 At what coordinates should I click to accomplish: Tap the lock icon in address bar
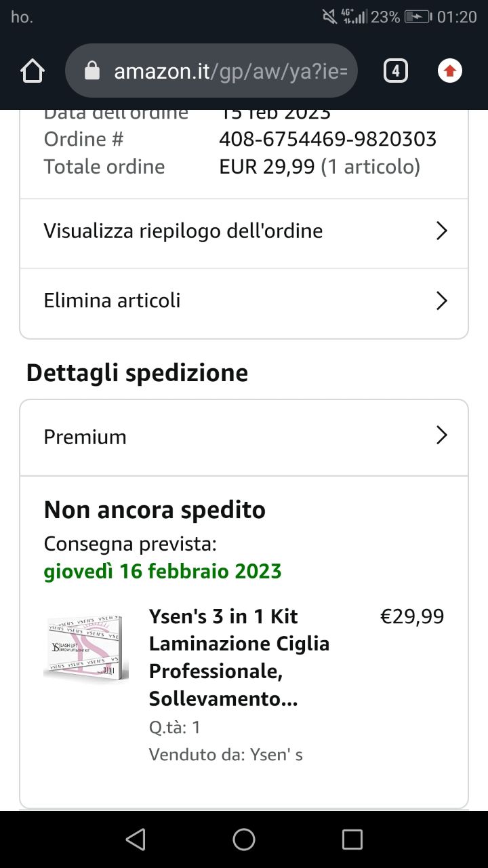[x=92, y=71]
